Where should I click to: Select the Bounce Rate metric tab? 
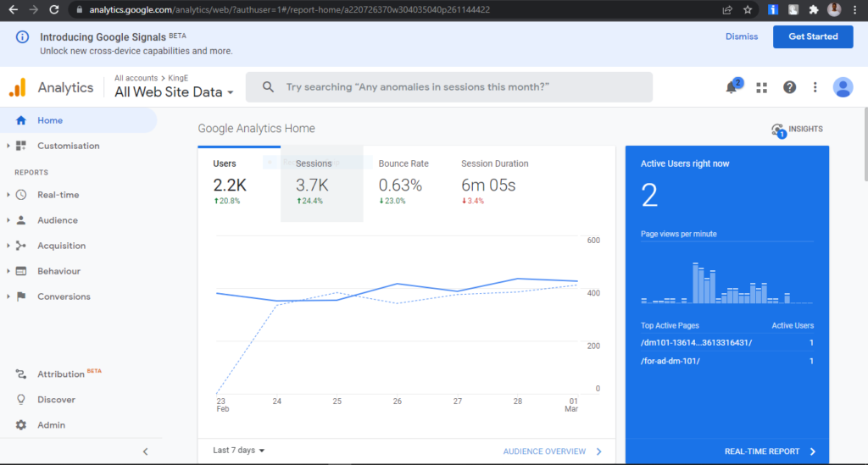pos(404,184)
